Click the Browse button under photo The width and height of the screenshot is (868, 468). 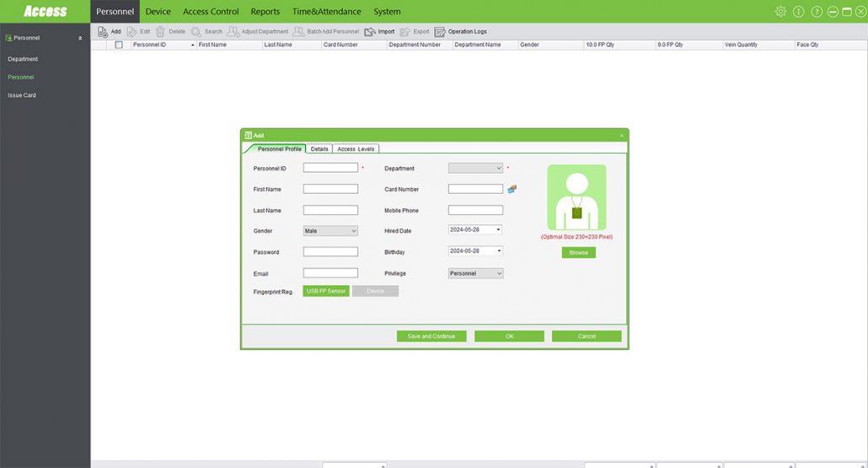coord(578,253)
